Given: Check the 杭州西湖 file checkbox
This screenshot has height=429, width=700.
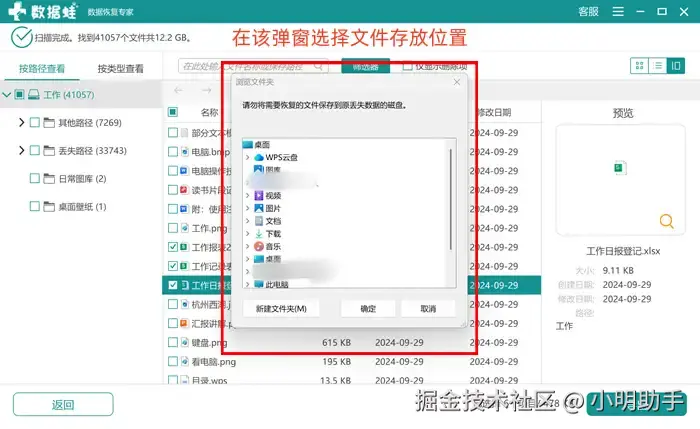Looking at the screenshot, I should click(173, 304).
